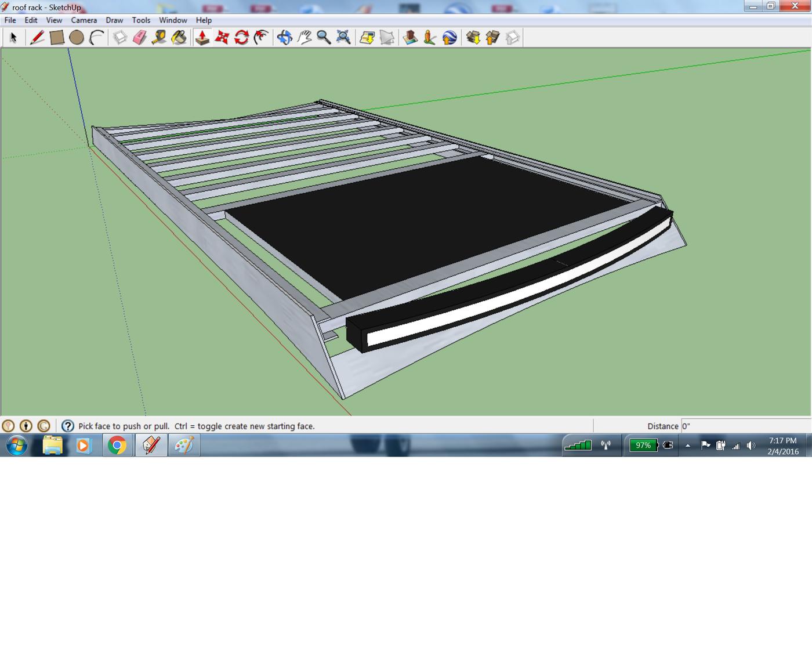The height and width of the screenshot is (670, 812).
Task: Open Google Chrome from the taskbar
Action: pos(117,446)
